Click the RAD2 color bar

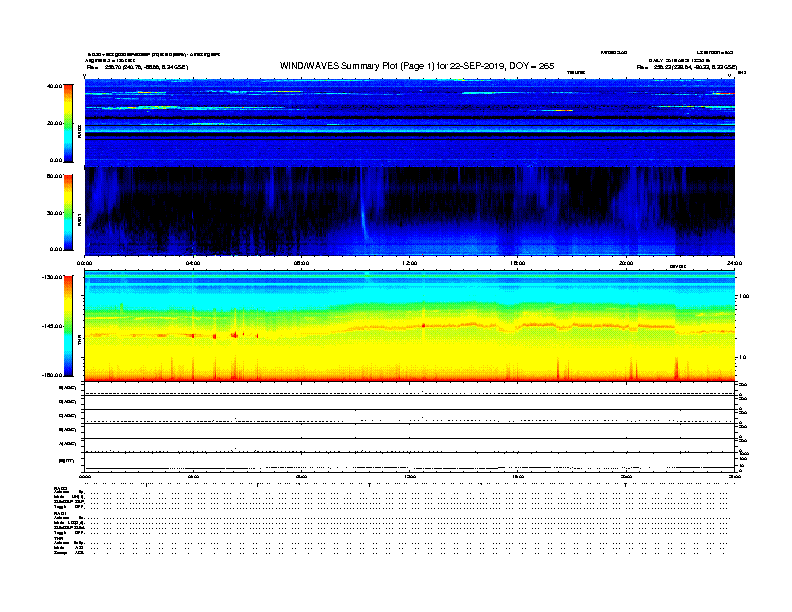pyautogui.click(x=68, y=123)
